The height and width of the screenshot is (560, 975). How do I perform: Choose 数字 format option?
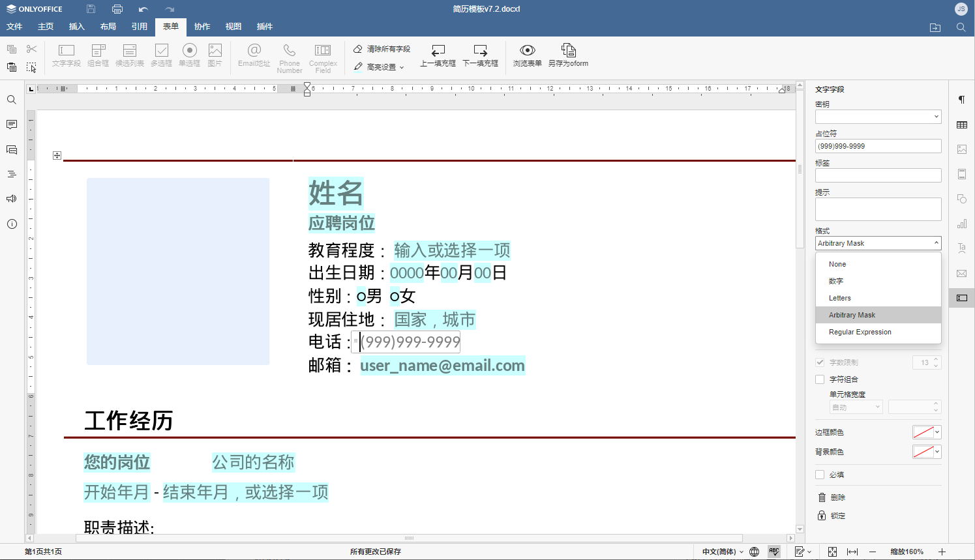878,281
